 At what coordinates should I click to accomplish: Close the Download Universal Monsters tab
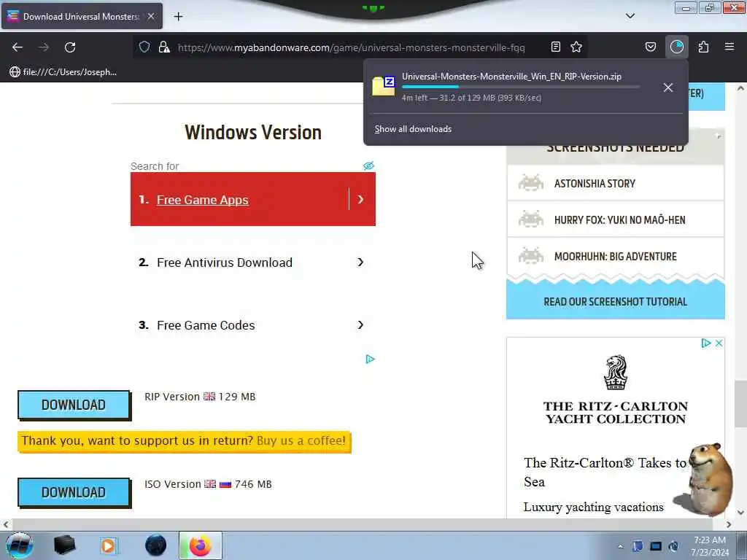[x=151, y=16]
